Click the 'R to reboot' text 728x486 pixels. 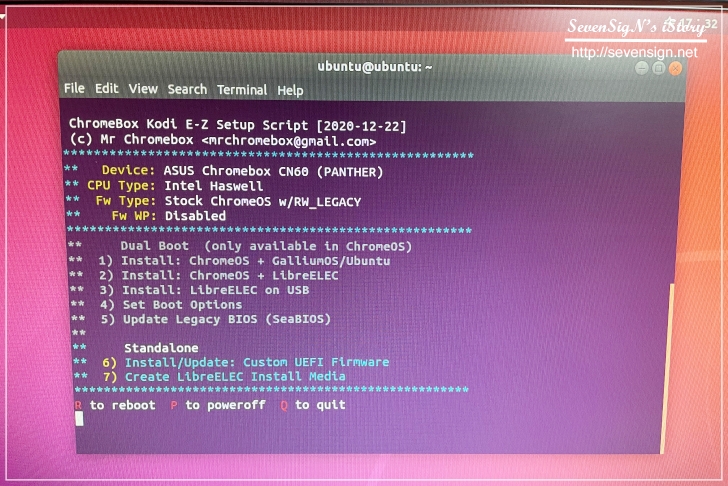(x=115, y=405)
